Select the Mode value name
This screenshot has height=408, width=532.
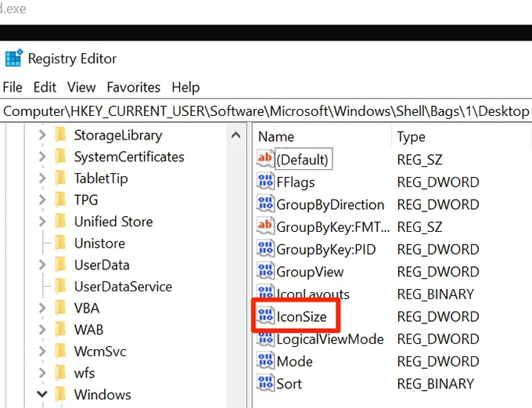294,362
